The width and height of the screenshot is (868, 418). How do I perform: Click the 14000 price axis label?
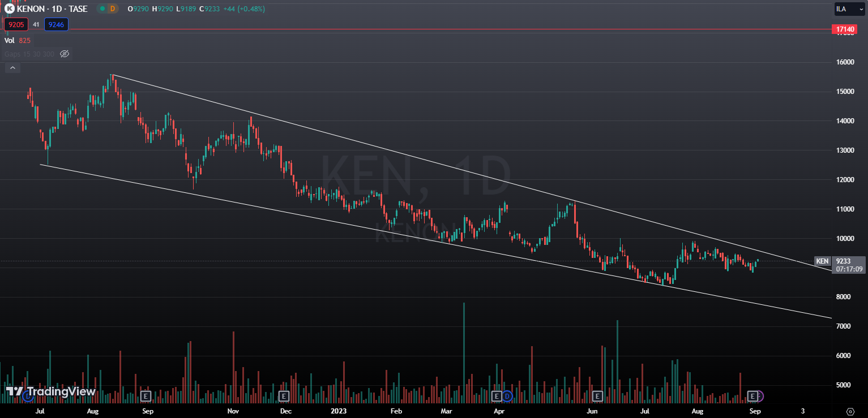pos(844,121)
